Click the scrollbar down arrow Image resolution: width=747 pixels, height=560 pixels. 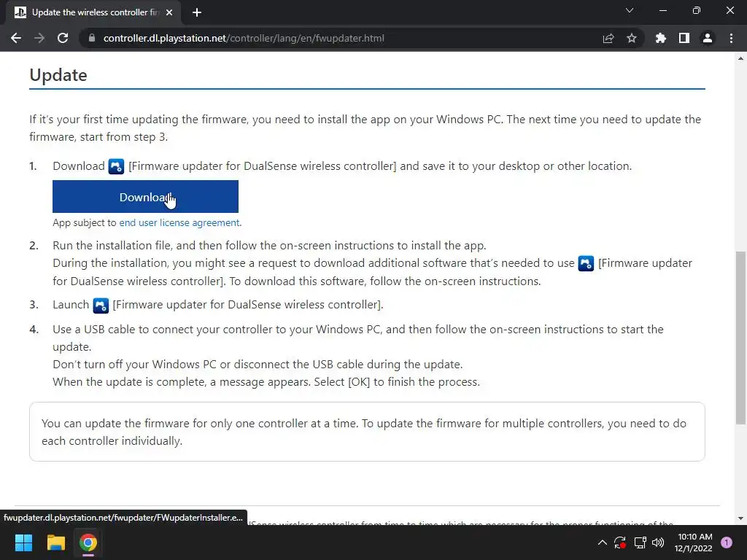click(x=740, y=518)
